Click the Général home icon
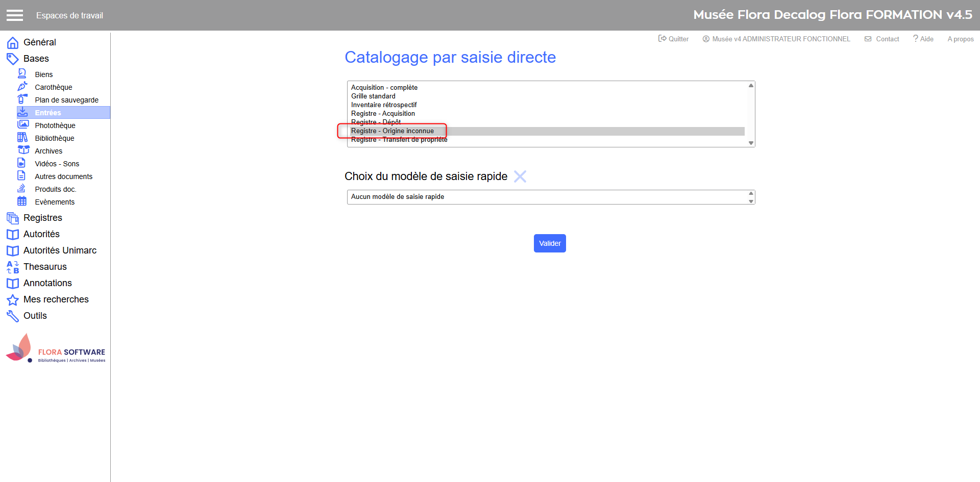Viewport: 980px width, 482px height. point(13,43)
